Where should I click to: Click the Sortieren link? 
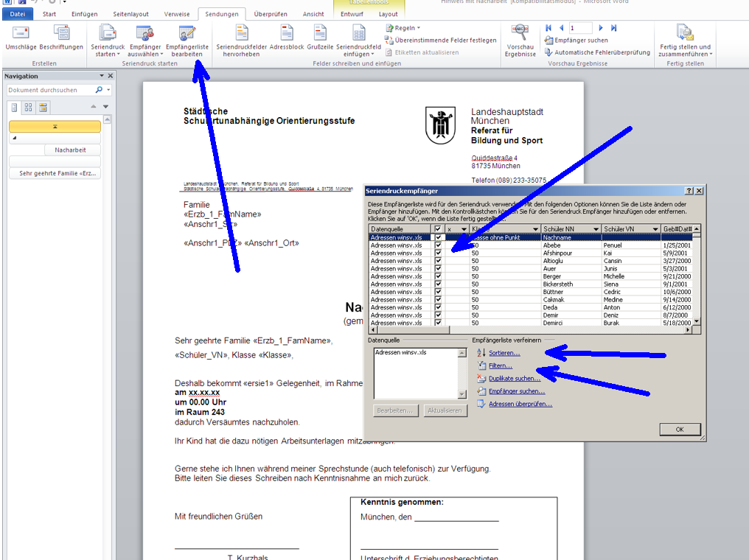pyautogui.click(x=504, y=353)
